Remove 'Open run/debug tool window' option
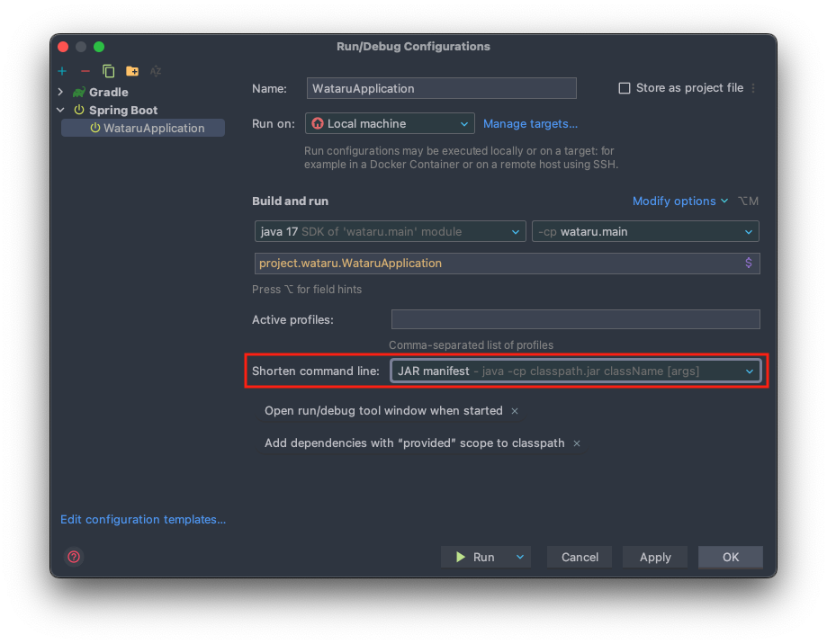The height and width of the screenshot is (644, 827). pos(515,411)
